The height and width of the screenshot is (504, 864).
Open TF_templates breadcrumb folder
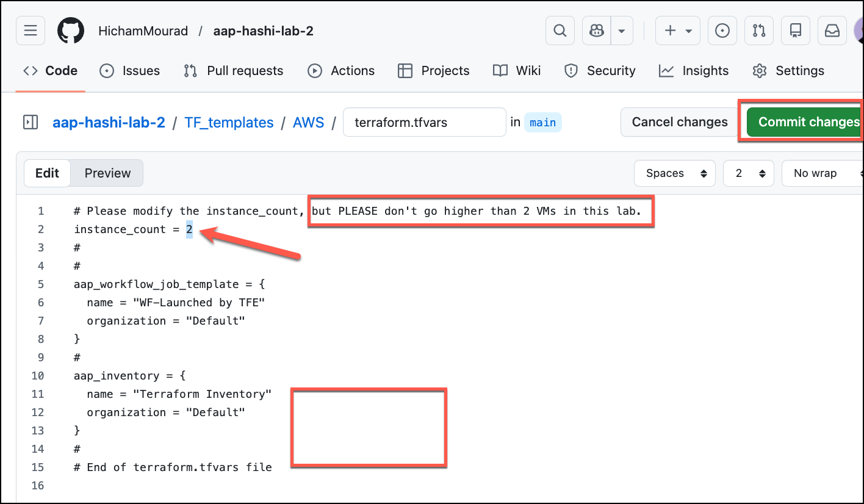coord(229,122)
